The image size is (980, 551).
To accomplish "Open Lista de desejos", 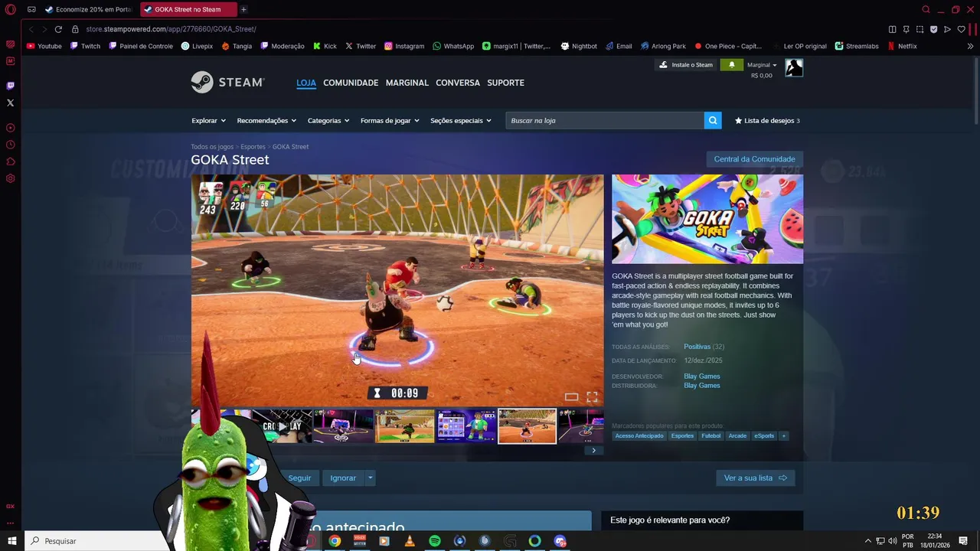I will pyautogui.click(x=767, y=120).
